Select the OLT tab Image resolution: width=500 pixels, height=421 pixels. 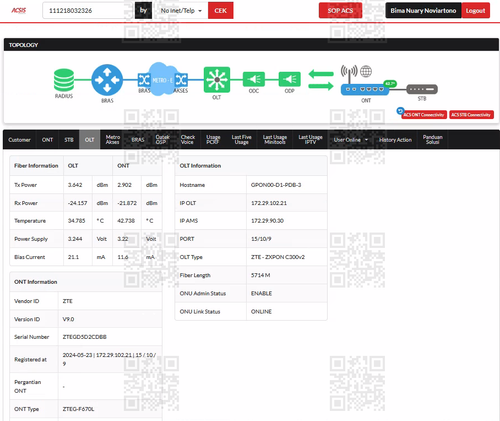pos(89,140)
